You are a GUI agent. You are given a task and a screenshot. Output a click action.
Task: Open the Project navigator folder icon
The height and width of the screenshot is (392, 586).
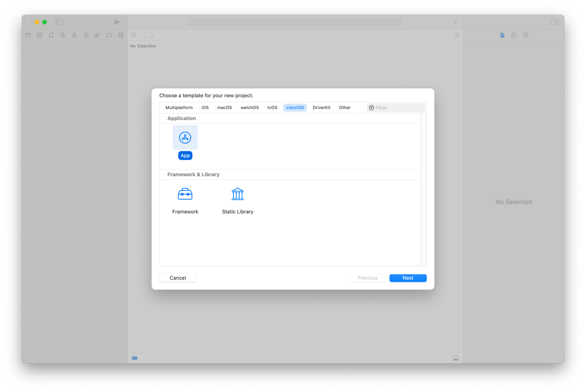click(x=28, y=35)
